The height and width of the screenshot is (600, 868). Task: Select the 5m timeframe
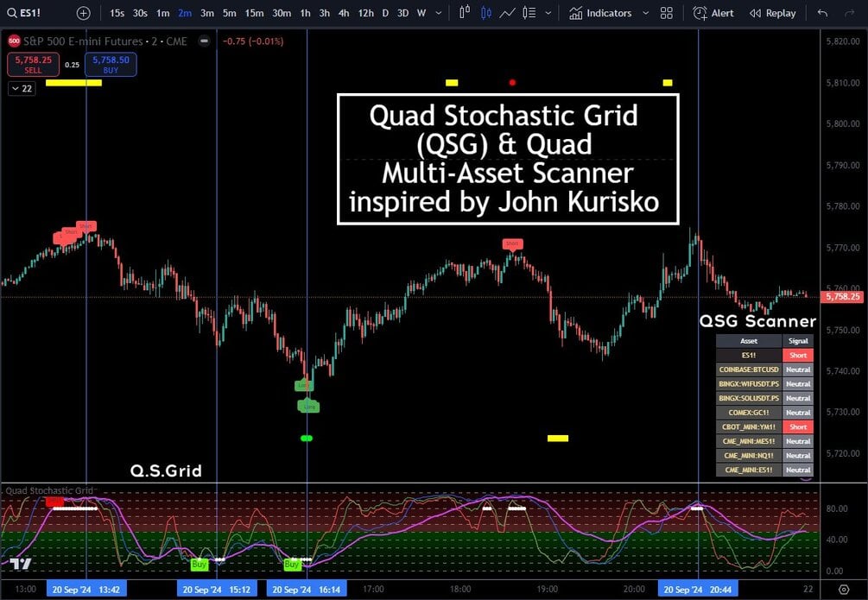[x=229, y=13]
